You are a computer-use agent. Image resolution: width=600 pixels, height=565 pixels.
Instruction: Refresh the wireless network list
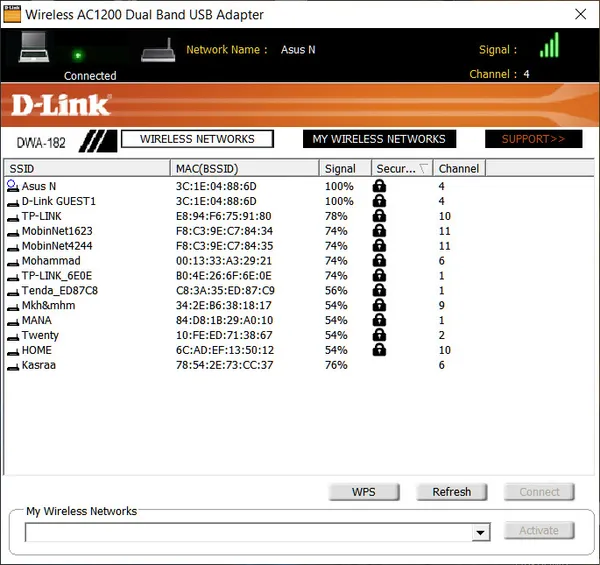pyautogui.click(x=452, y=492)
